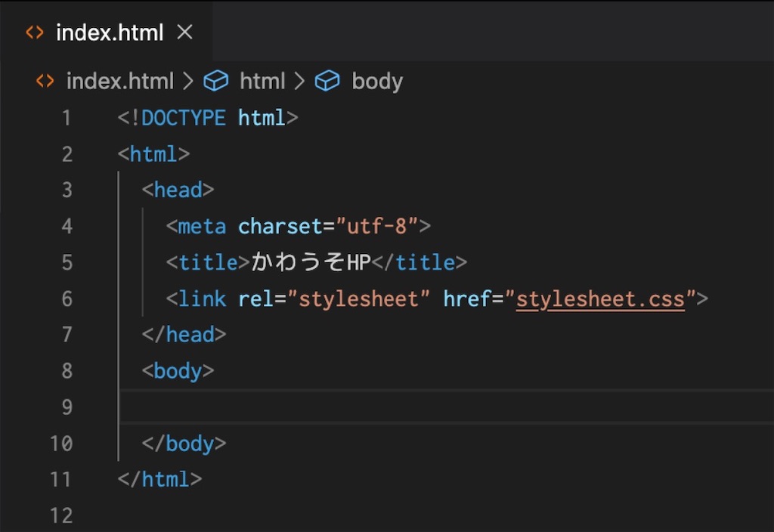Close the index.html tab
The image size is (774, 532).
pyautogui.click(x=184, y=32)
